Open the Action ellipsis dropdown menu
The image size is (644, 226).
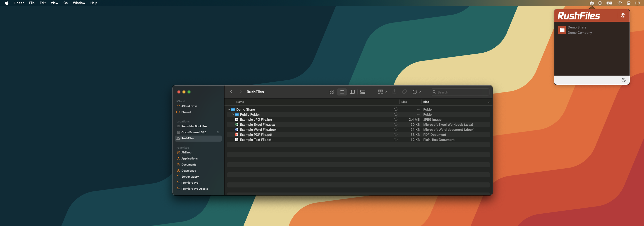(x=417, y=92)
